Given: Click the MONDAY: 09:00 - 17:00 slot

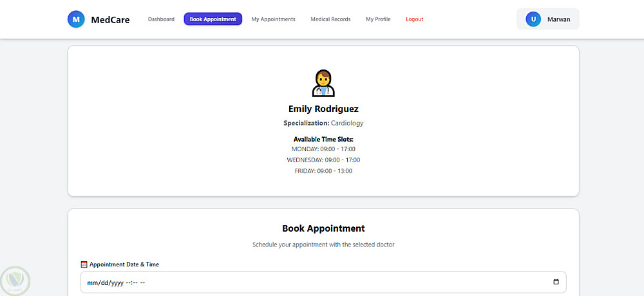Looking at the screenshot, I should (x=323, y=149).
